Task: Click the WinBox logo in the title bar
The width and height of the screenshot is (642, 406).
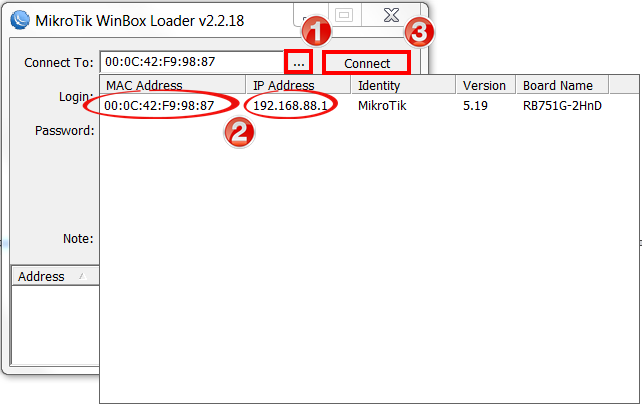Action: click(20, 20)
